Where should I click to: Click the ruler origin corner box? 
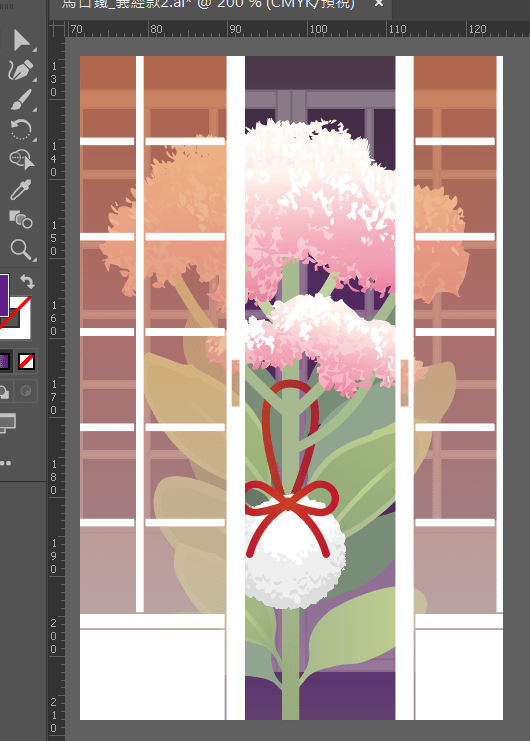[x=58, y=29]
